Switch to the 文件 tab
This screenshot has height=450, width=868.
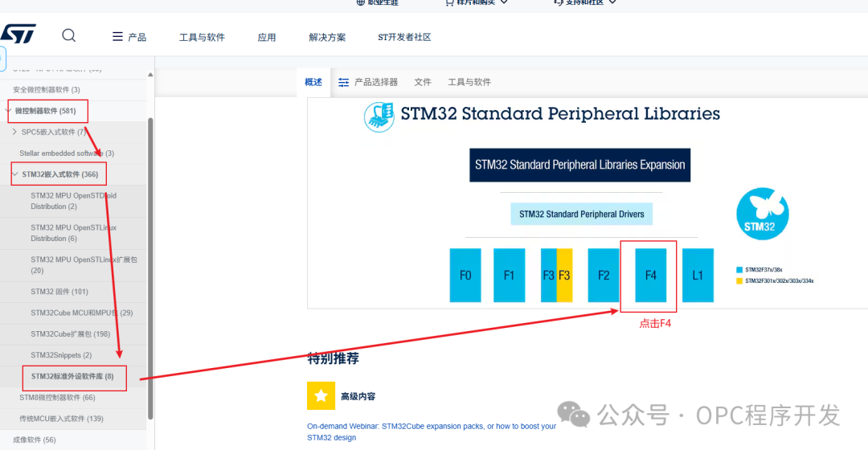[423, 82]
